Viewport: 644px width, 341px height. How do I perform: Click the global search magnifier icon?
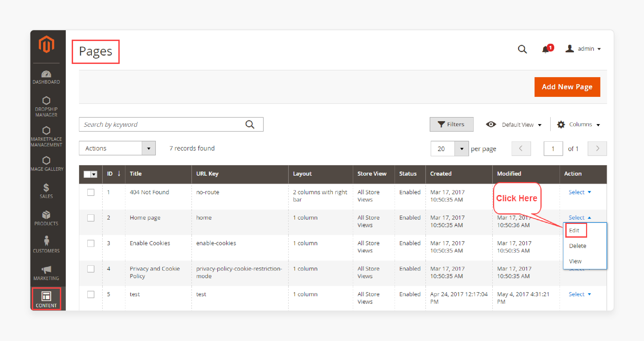[522, 49]
